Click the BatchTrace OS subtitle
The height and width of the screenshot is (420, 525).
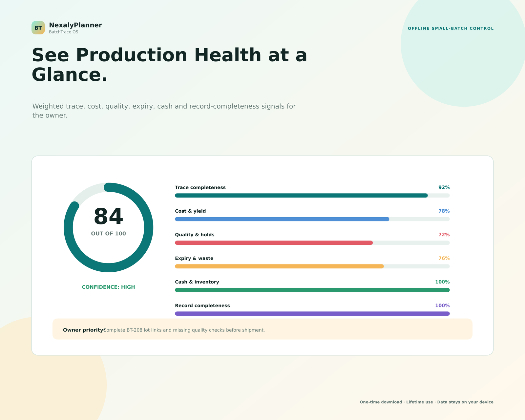coord(64,32)
